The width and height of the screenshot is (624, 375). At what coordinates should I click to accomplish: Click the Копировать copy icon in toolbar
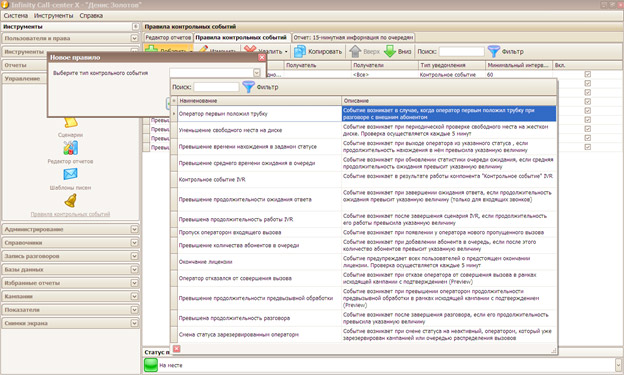[x=300, y=51]
